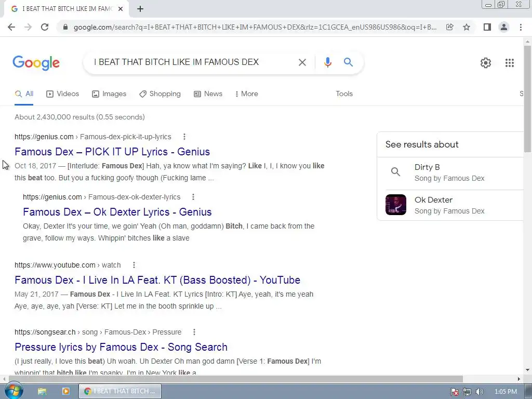The width and height of the screenshot is (532, 399).
Task: Click the scrollbar down arrow
Action: tap(527, 369)
